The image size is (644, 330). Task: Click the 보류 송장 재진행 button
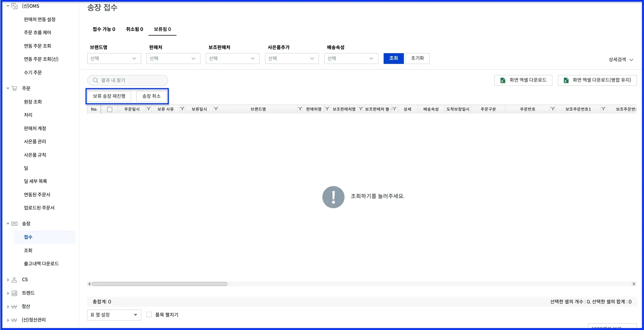pos(109,96)
